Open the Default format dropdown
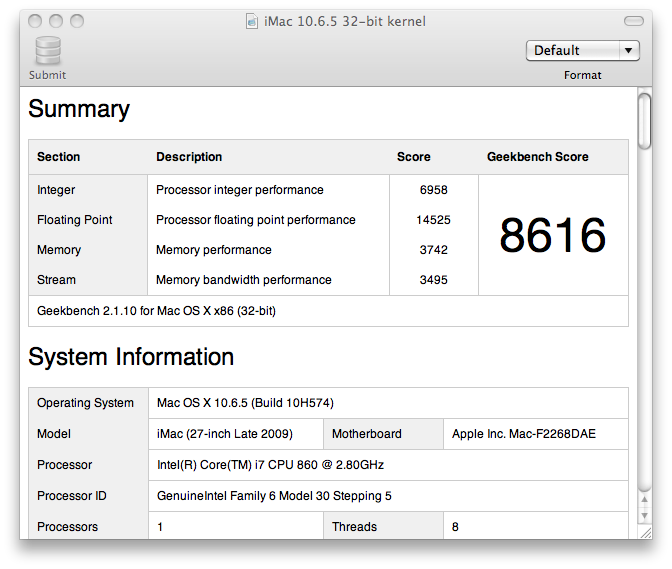The width and height of the screenshot is (672, 569). pos(582,51)
